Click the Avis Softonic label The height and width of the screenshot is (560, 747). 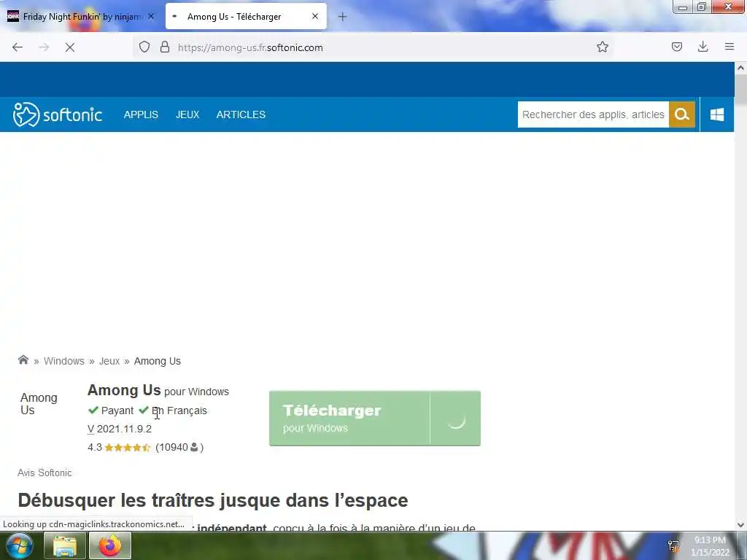[44, 472]
